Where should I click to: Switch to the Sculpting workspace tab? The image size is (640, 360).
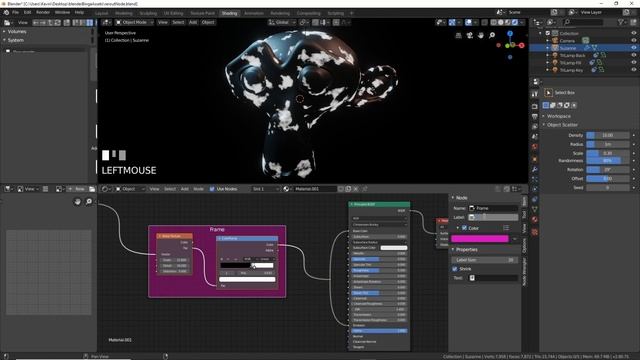click(148, 13)
